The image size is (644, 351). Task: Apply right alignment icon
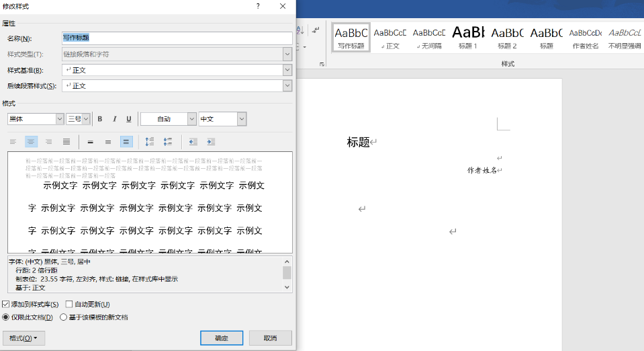coord(49,142)
